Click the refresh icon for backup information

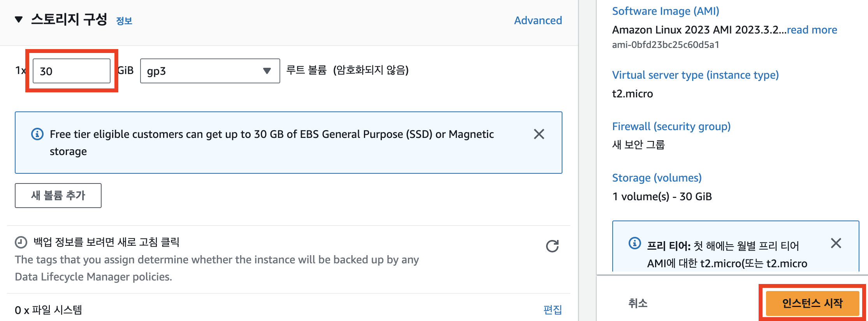[552, 246]
